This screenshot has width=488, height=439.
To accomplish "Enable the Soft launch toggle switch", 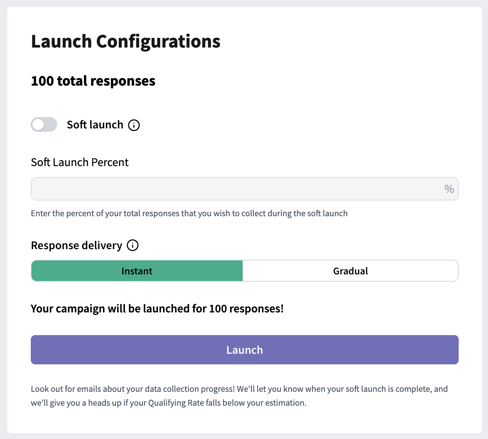I will click(x=44, y=125).
